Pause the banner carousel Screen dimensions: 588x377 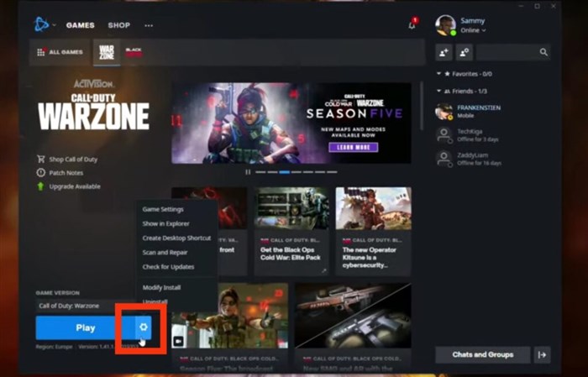(x=248, y=171)
